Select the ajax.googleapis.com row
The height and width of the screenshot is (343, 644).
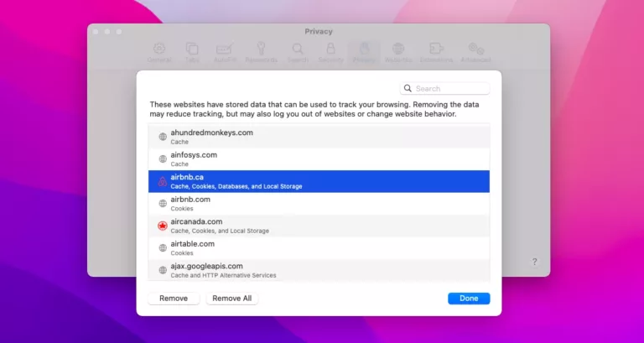319,270
